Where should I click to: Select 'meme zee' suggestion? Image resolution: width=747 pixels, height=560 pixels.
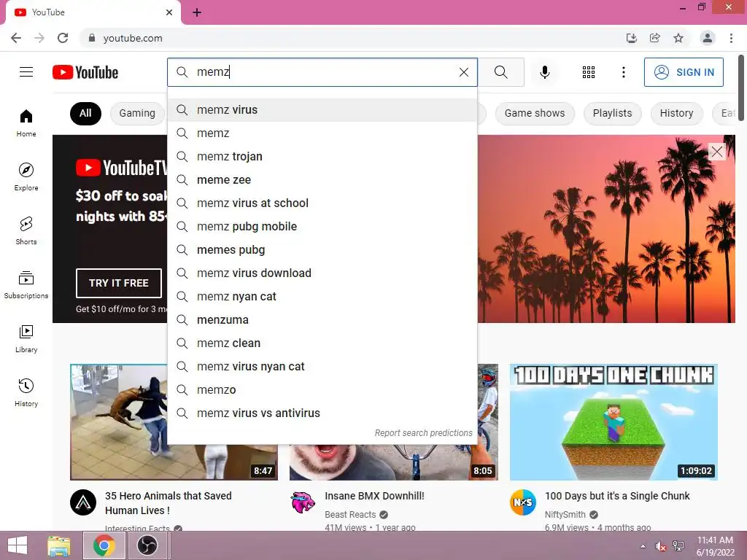click(322, 180)
